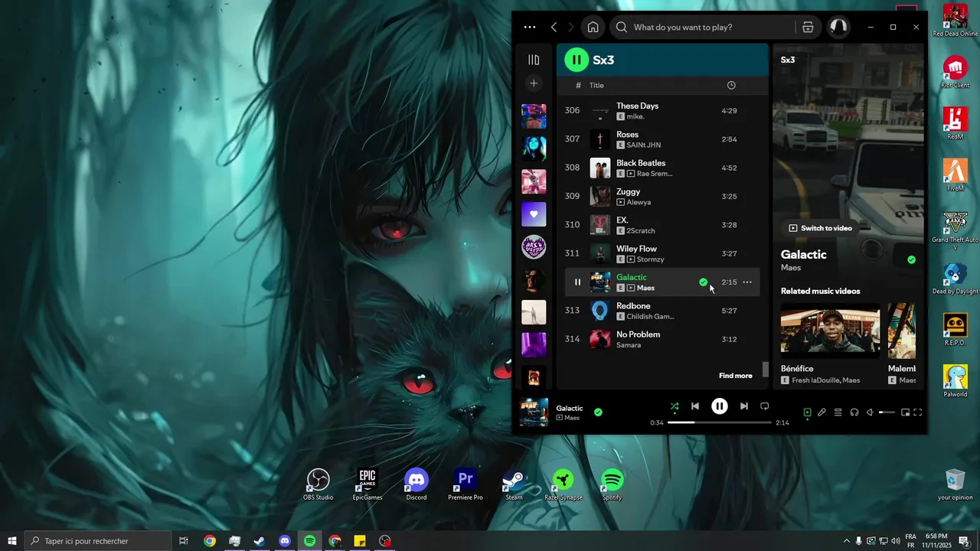Open the Razer Synapse desktop icon
This screenshot has width=980, height=551.
[563, 484]
